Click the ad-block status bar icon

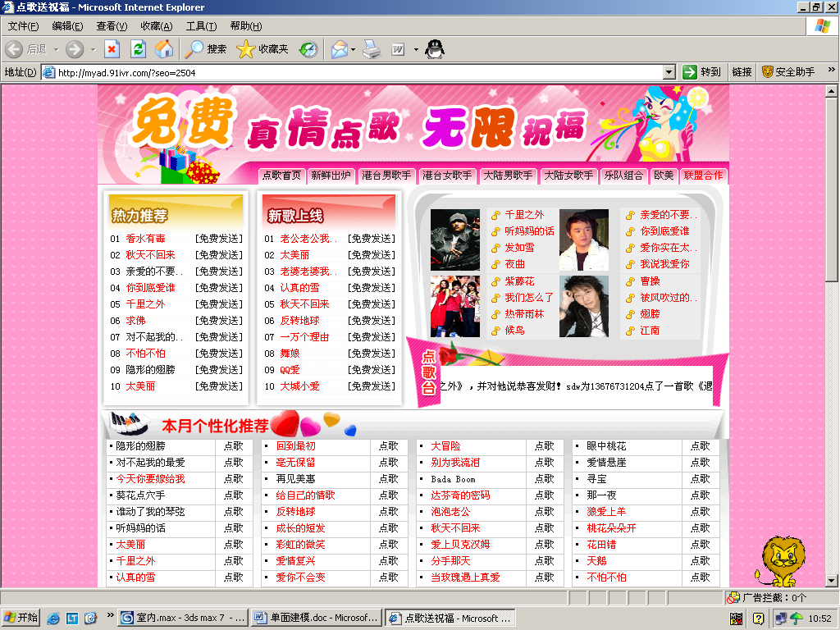pyautogui.click(x=733, y=597)
